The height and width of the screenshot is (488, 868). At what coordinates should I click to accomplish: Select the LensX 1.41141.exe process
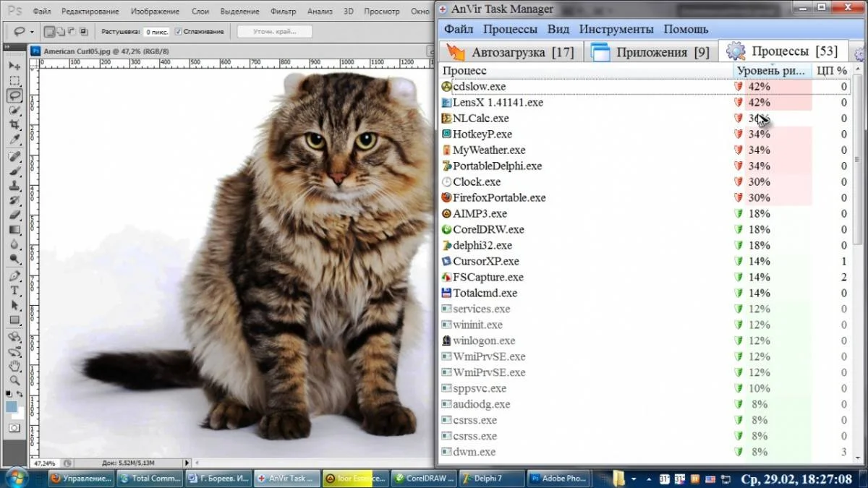(x=644, y=102)
